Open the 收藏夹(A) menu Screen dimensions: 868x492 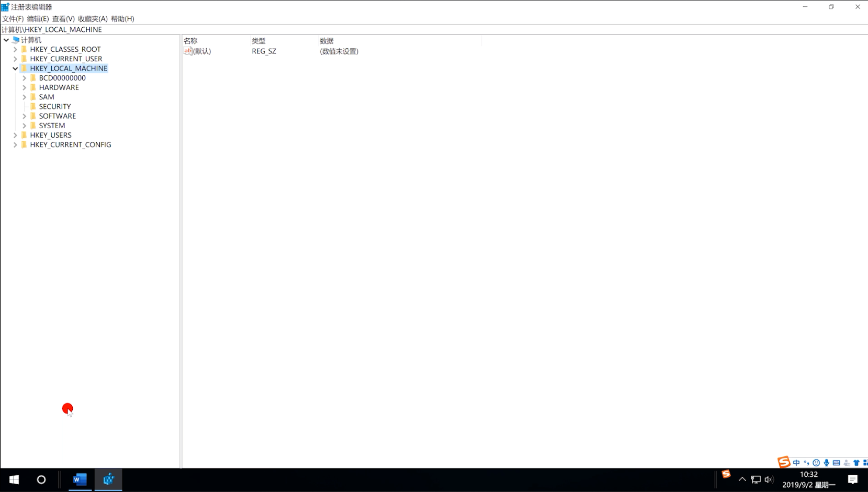click(93, 19)
